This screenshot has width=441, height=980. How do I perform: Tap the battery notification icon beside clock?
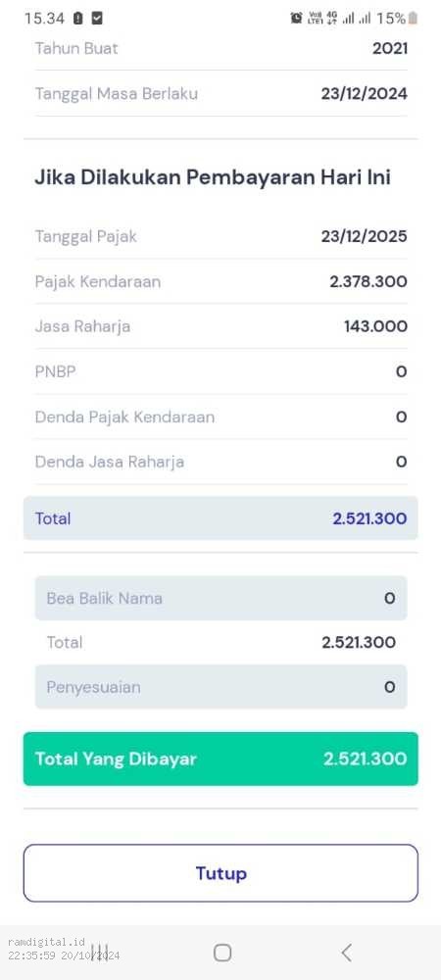pyautogui.click(x=78, y=18)
